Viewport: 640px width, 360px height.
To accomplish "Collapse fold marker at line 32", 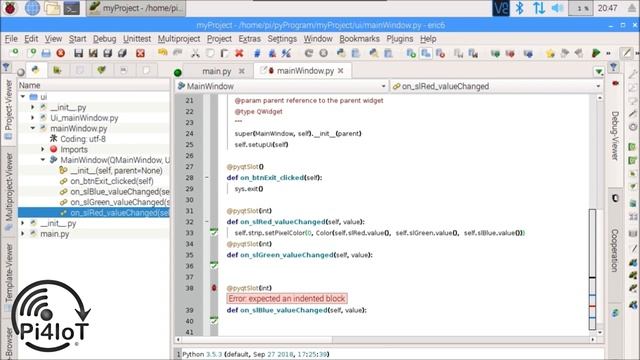I will (207, 222).
